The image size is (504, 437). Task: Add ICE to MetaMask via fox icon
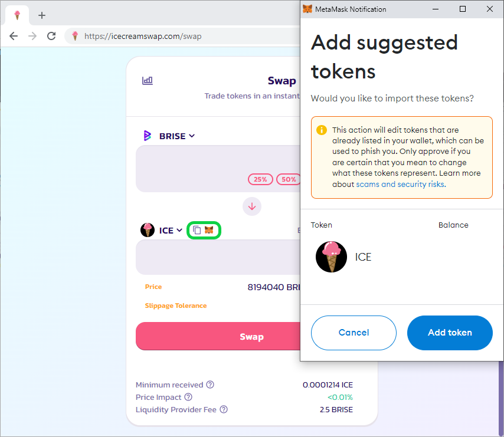[x=209, y=230]
